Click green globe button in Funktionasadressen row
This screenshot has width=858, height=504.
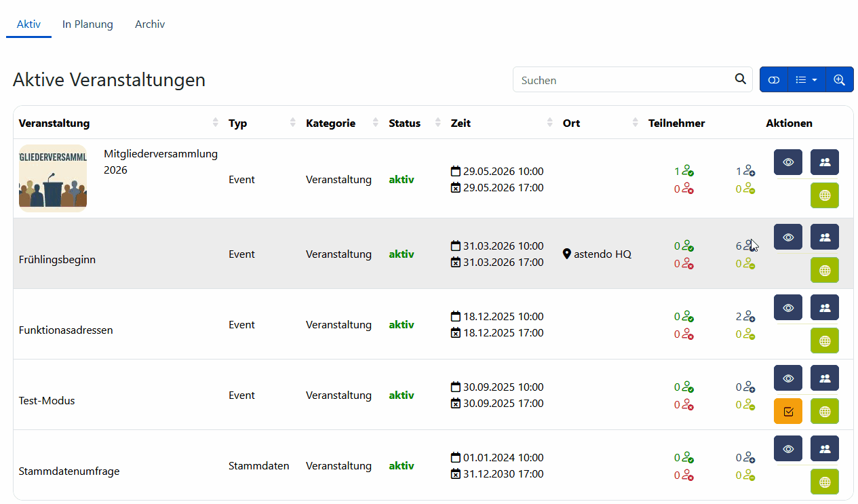pos(824,341)
